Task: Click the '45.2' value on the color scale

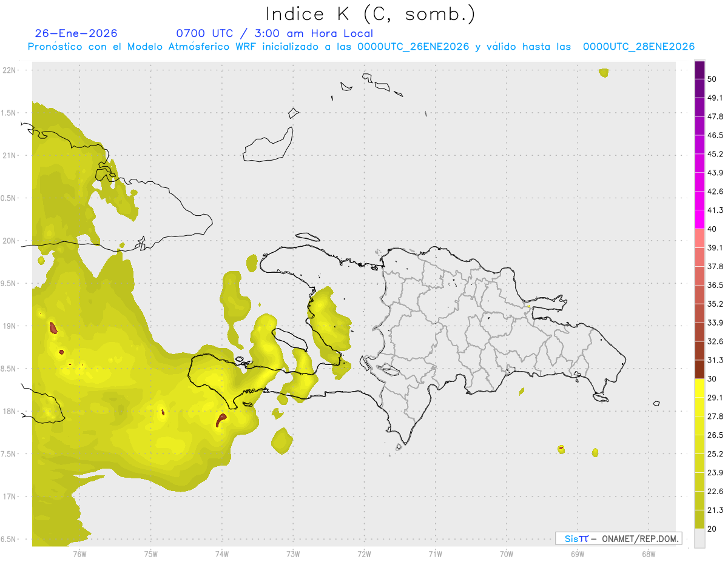Action: 715,154
